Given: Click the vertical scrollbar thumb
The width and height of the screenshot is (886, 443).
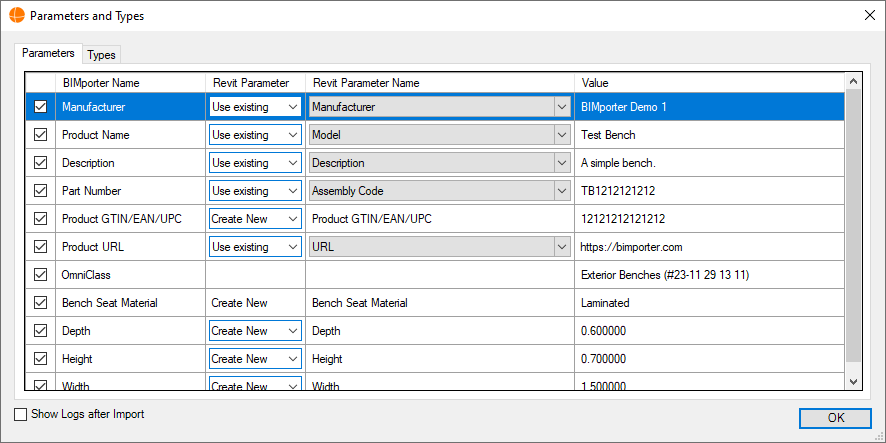Looking at the screenshot, I should point(853,226).
